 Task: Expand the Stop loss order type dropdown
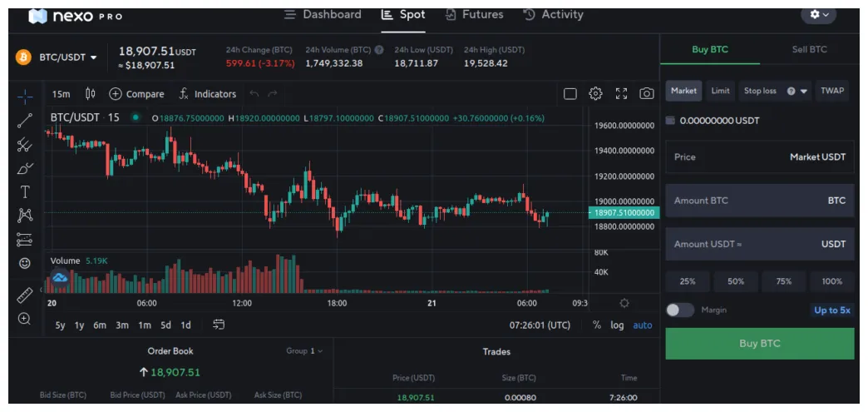tap(804, 91)
